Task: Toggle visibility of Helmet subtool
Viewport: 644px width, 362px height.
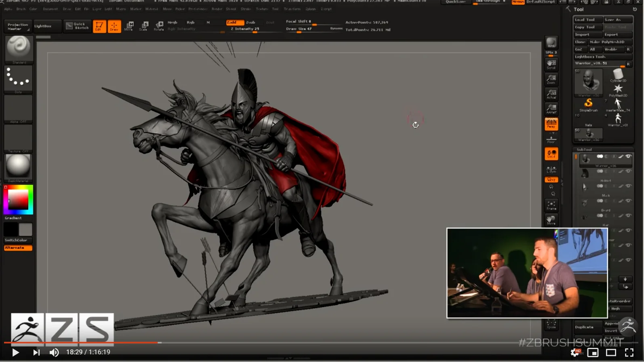Action: (628, 171)
